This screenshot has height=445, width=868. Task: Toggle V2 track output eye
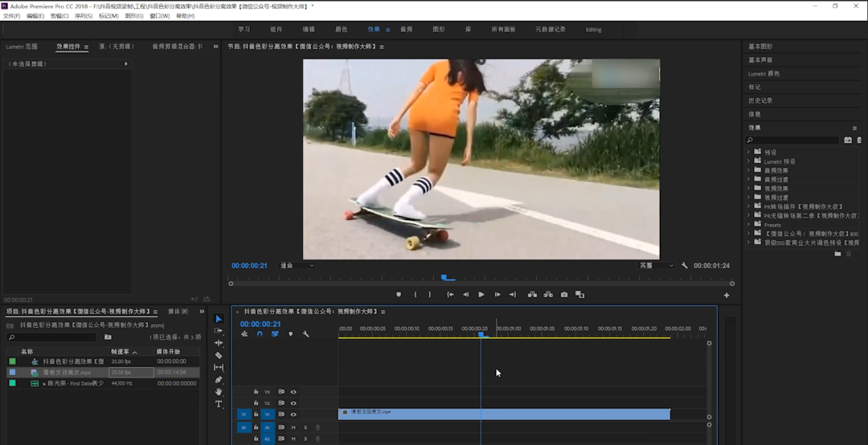(293, 403)
